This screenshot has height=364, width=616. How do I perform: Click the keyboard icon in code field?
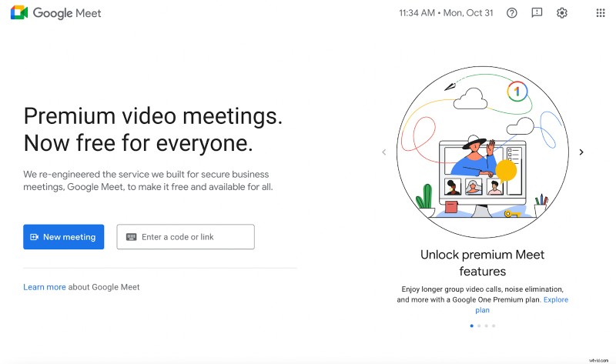pyautogui.click(x=131, y=237)
